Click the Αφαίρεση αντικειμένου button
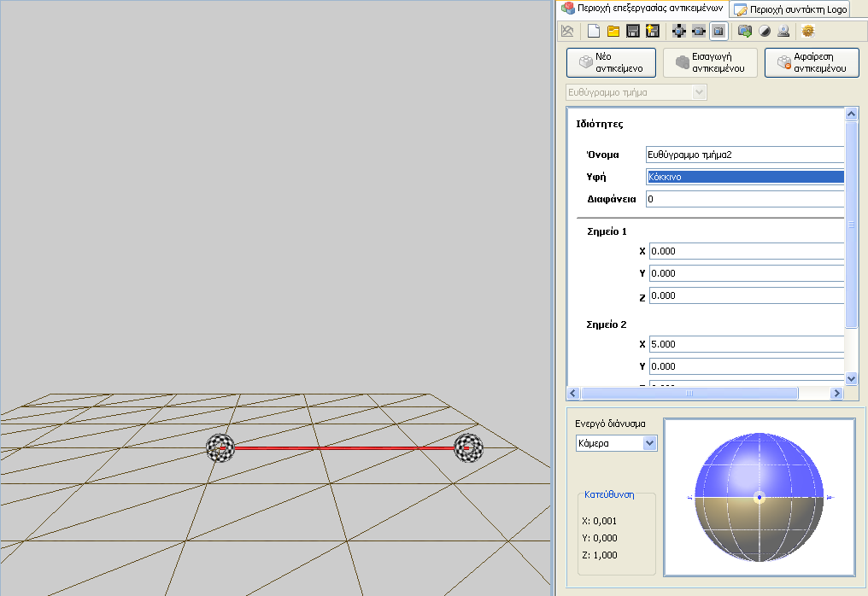The image size is (868, 596). click(812, 62)
